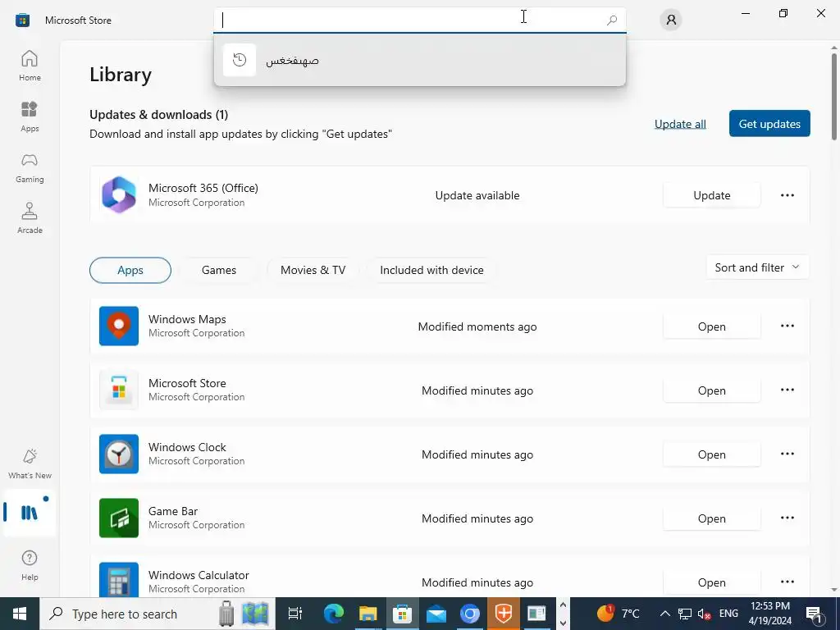Click the Microsoft Store logo in title bar

(x=22, y=21)
